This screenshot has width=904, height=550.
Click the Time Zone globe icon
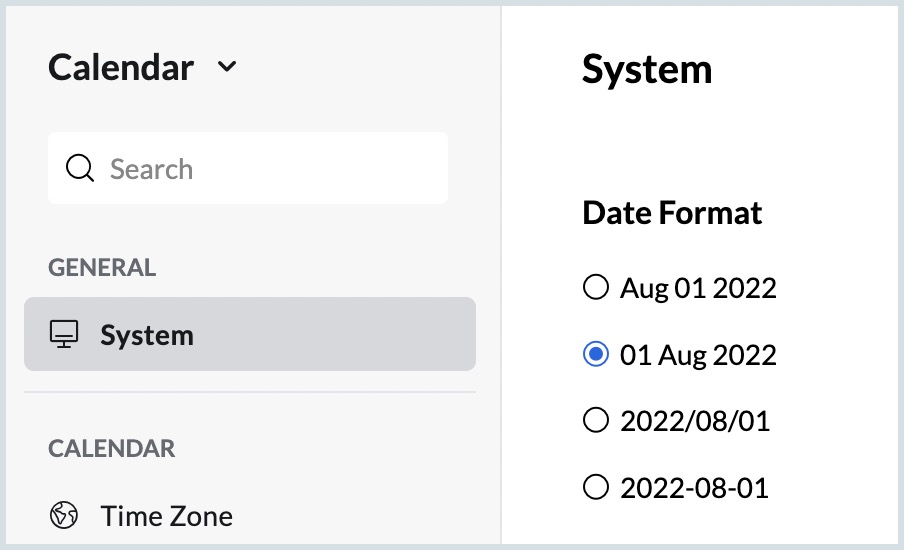tap(64, 516)
